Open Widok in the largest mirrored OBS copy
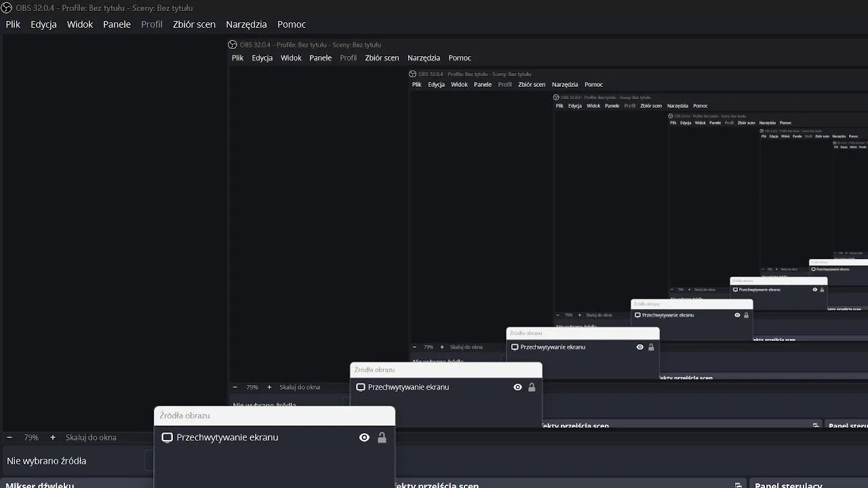Viewport: 868px width, 488px height. pyautogui.click(x=291, y=58)
